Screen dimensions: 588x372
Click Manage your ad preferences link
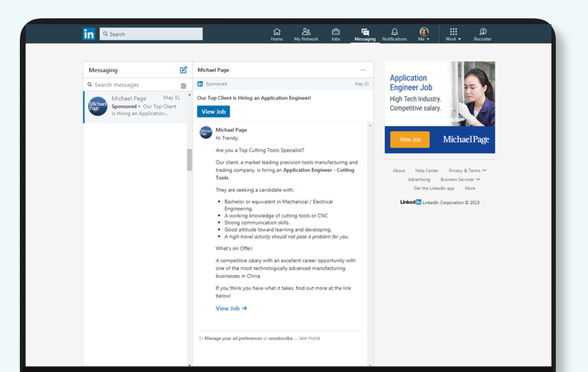tap(233, 338)
